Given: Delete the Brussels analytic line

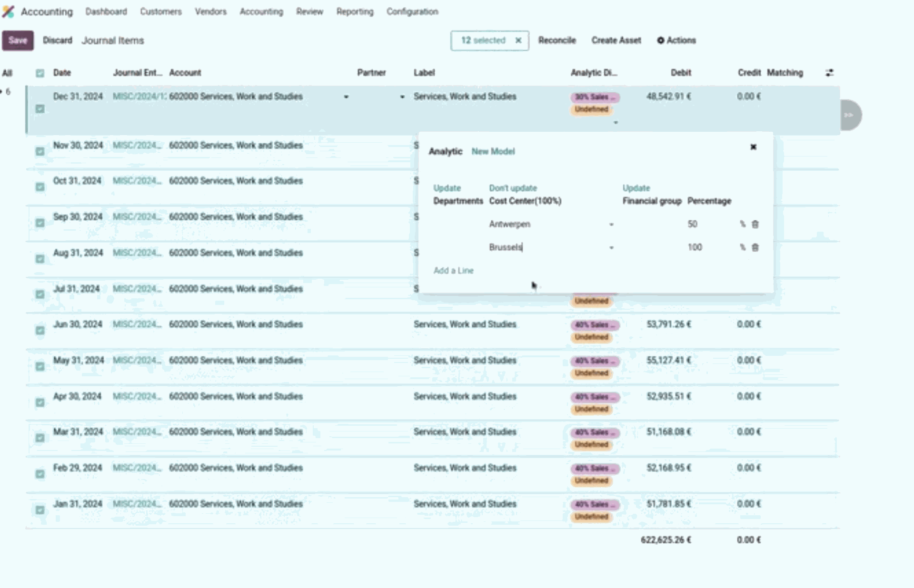Looking at the screenshot, I should 755,247.
